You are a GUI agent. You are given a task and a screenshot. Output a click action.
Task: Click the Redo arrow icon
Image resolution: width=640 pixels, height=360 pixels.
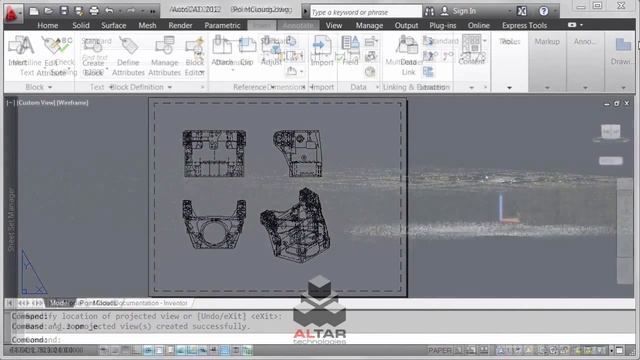coord(131,11)
